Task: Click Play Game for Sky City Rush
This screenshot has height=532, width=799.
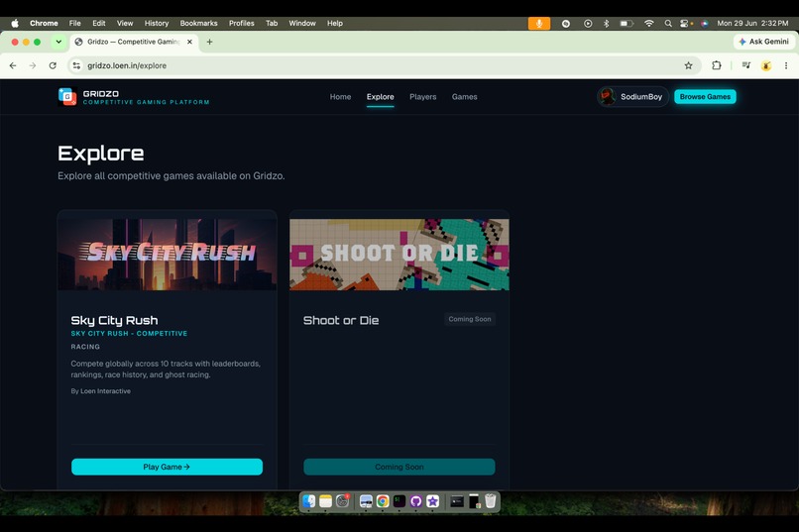Action: click(x=168, y=467)
